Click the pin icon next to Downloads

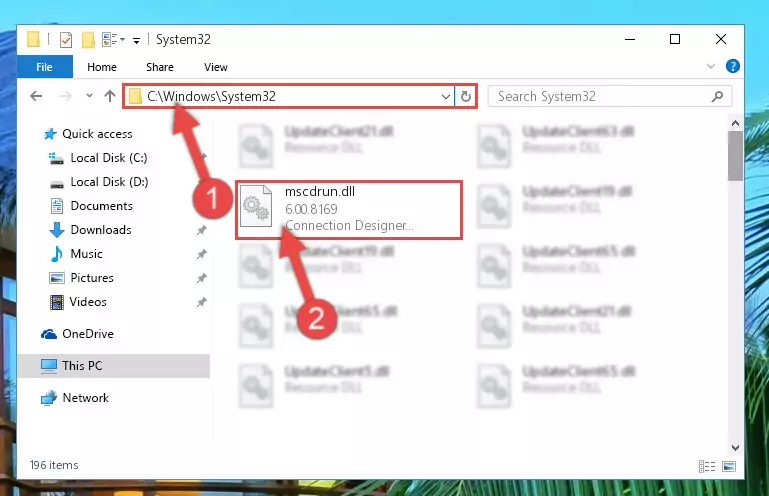[202, 230]
